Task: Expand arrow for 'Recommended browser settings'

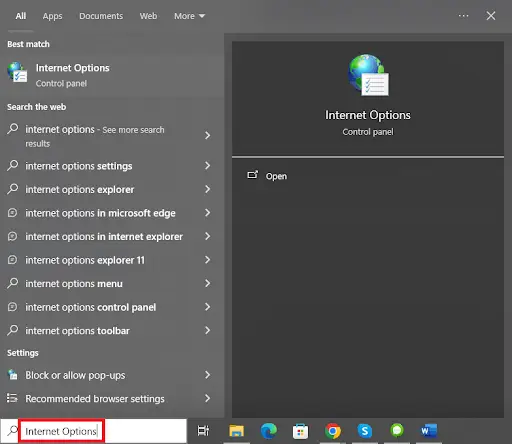Action: (207, 398)
